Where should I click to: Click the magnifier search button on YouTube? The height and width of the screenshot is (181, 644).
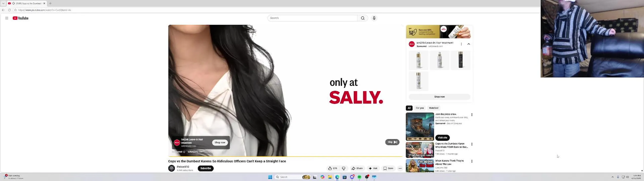point(363,18)
